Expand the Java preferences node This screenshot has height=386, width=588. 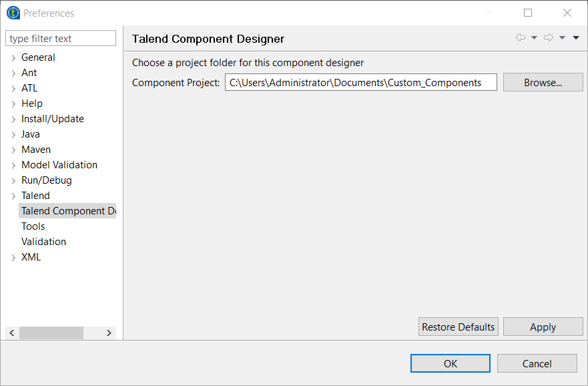click(13, 135)
